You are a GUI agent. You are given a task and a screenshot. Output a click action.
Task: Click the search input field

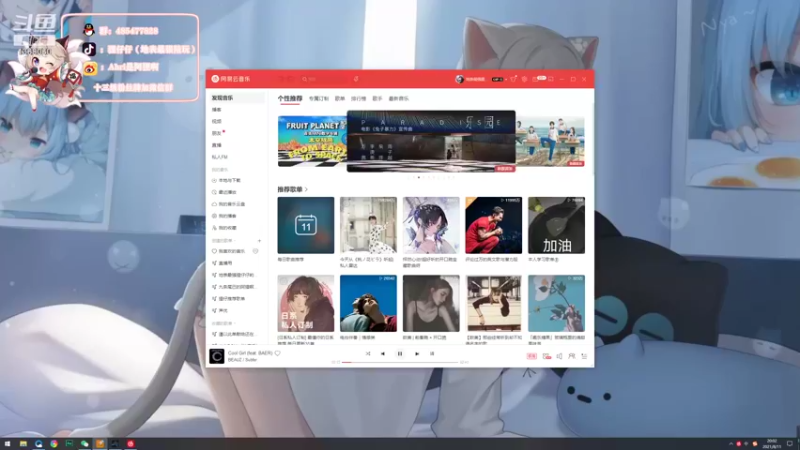[x=323, y=79]
